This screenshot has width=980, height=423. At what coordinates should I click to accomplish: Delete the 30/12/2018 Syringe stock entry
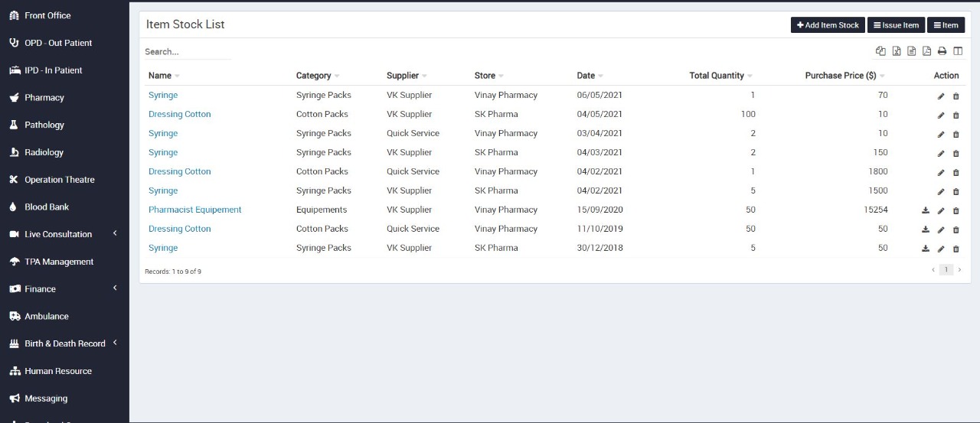tap(955, 249)
